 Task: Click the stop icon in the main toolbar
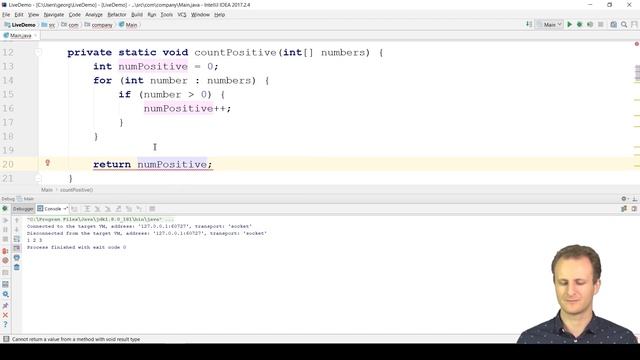[600, 24]
